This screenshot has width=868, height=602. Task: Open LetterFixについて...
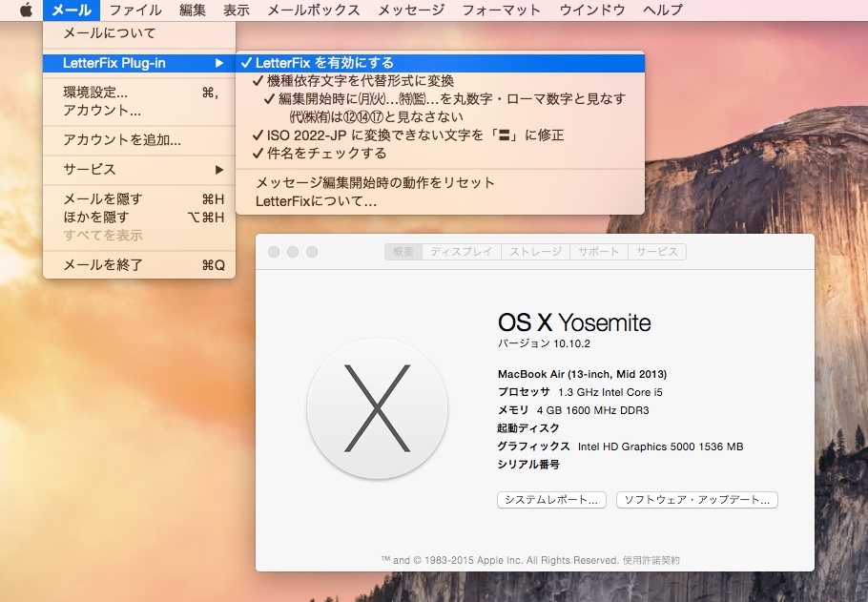[x=440, y=201]
